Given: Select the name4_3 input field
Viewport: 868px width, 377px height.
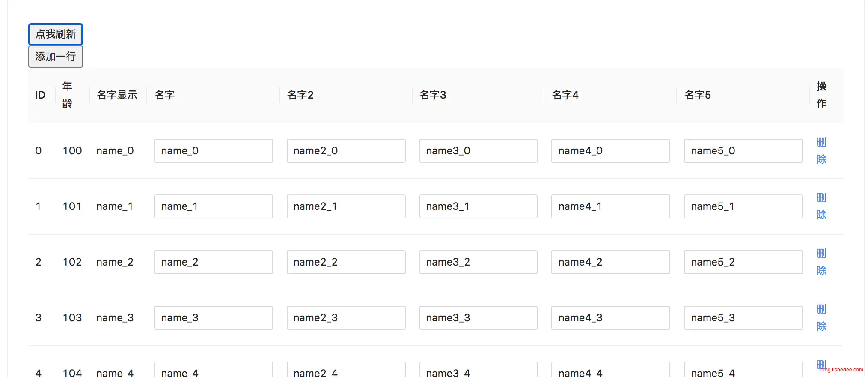Looking at the screenshot, I should pos(610,318).
